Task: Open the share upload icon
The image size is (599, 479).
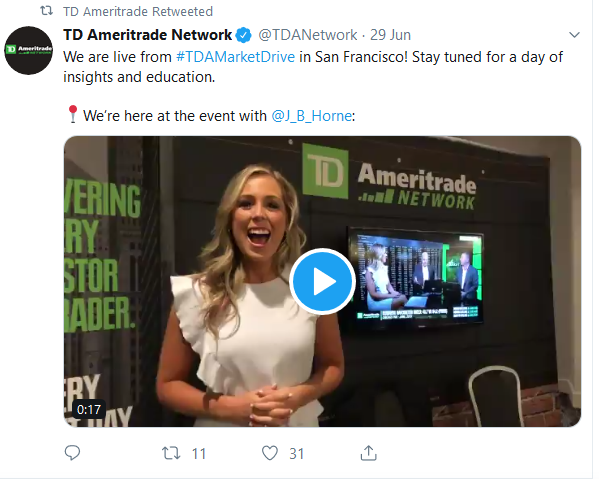Action: pos(368,453)
